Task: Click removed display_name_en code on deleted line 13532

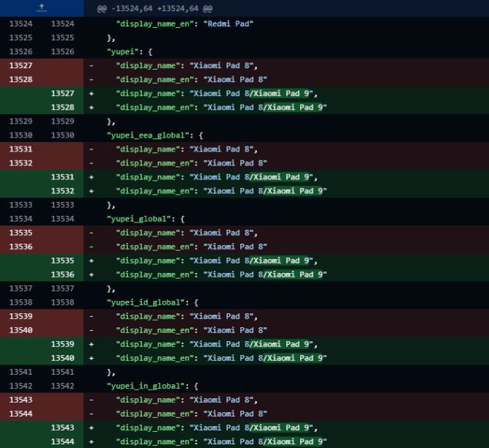Action: coord(192,163)
